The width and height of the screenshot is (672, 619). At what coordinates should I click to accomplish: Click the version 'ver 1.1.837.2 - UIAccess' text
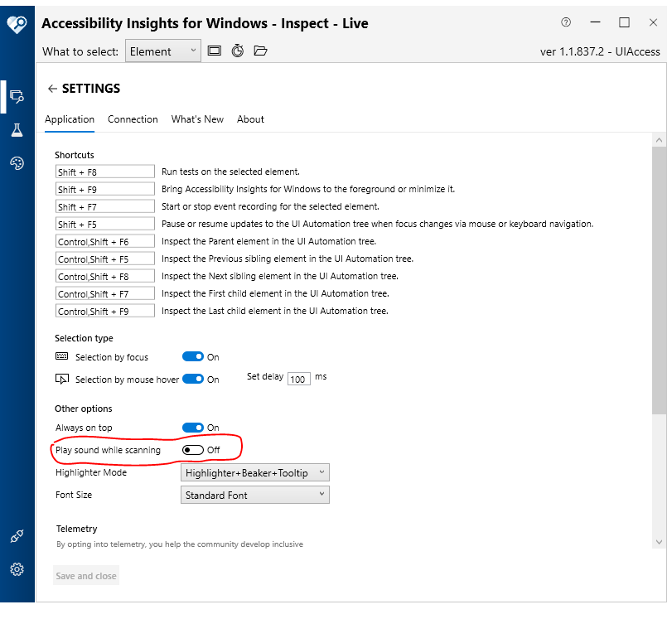[600, 52]
